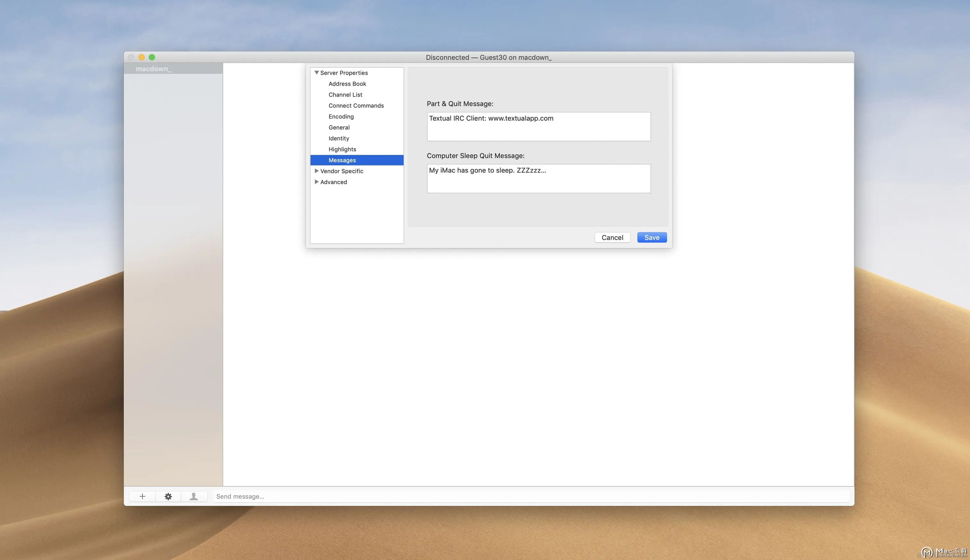The image size is (970, 560).
Task: Select Identity in the sidebar
Action: click(x=338, y=139)
